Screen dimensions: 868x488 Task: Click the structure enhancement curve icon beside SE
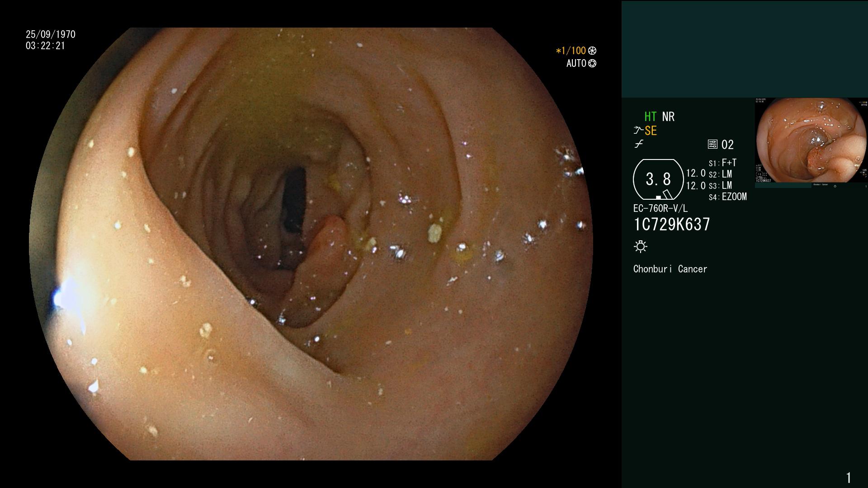[x=638, y=131]
